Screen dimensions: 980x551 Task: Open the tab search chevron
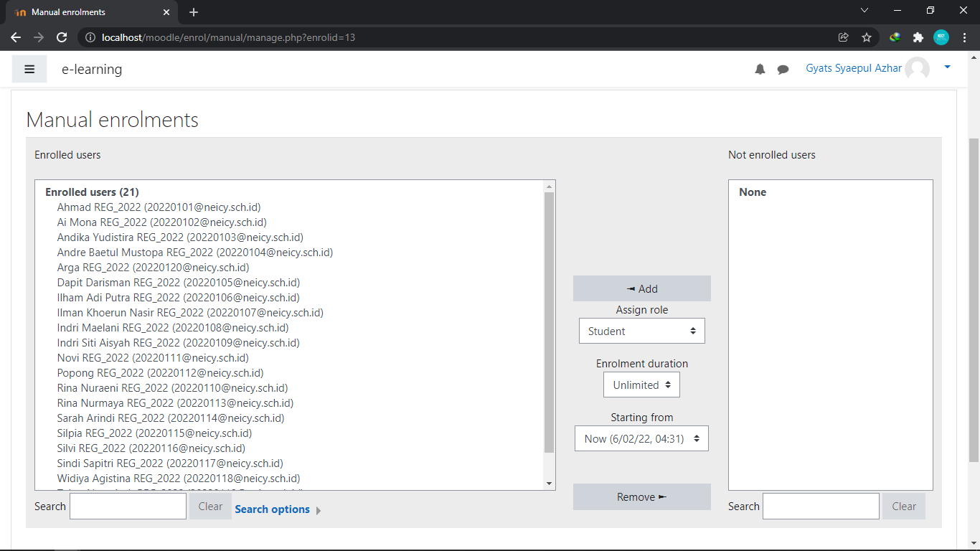click(864, 11)
